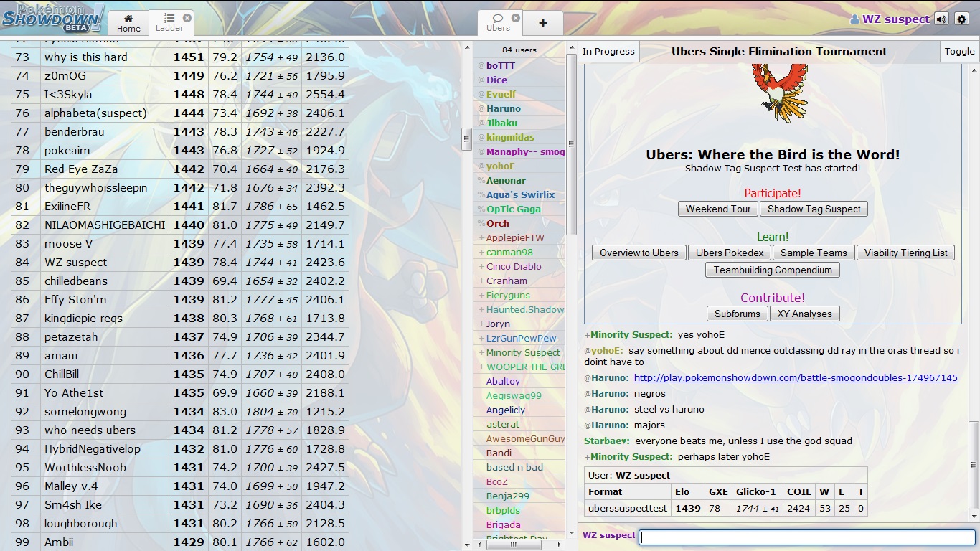
Task: Close the Ladder tab
Action: [x=187, y=17]
